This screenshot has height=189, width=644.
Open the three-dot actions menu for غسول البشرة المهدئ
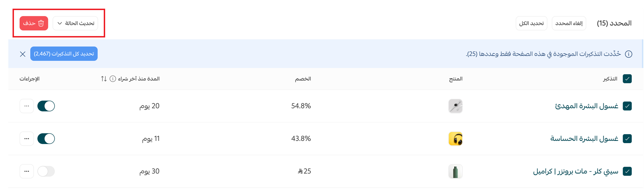pyautogui.click(x=26, y=106)
